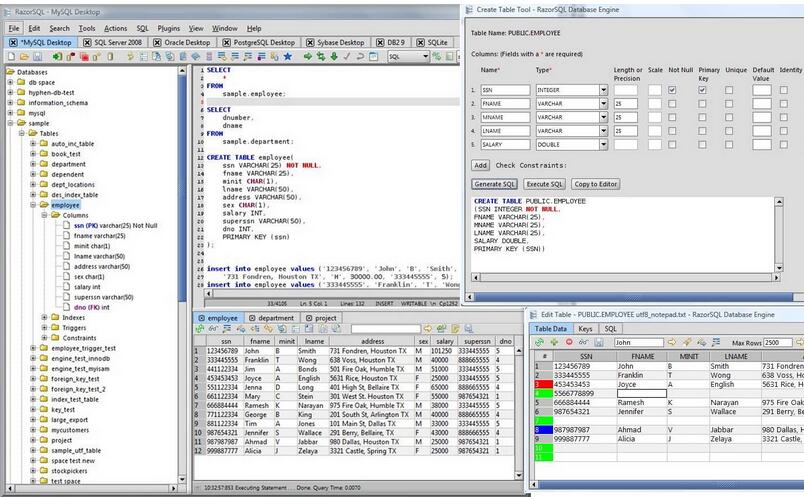Check Unique for the LNAME column
This screenshot has width=804, height=497.
(729, 131)
